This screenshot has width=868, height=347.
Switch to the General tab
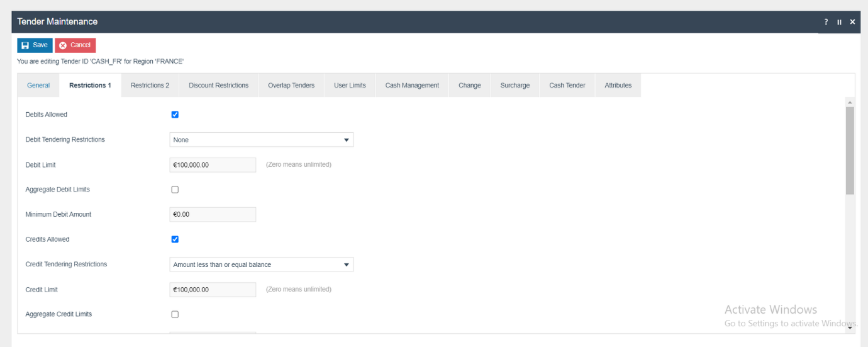pyautogui.click(x=38, y=86)
